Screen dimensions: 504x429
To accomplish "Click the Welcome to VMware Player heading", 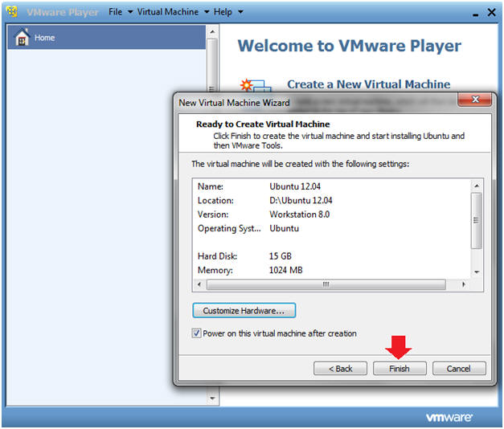I will pos(350,46).
